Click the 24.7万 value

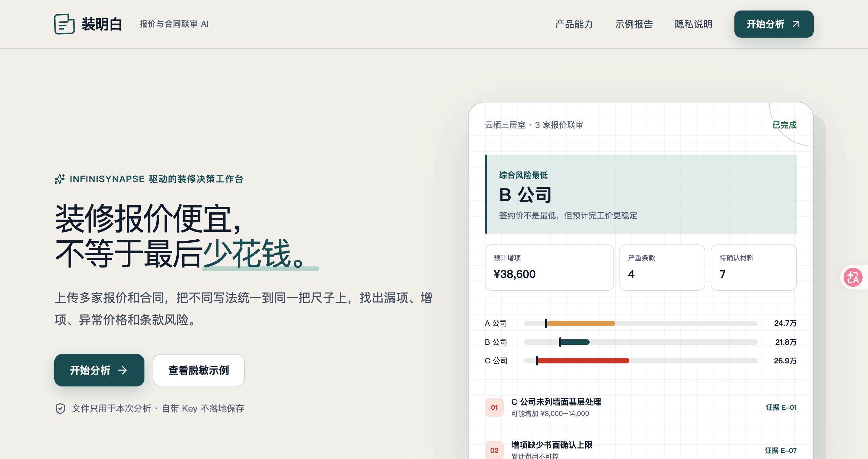click(785, 323)
